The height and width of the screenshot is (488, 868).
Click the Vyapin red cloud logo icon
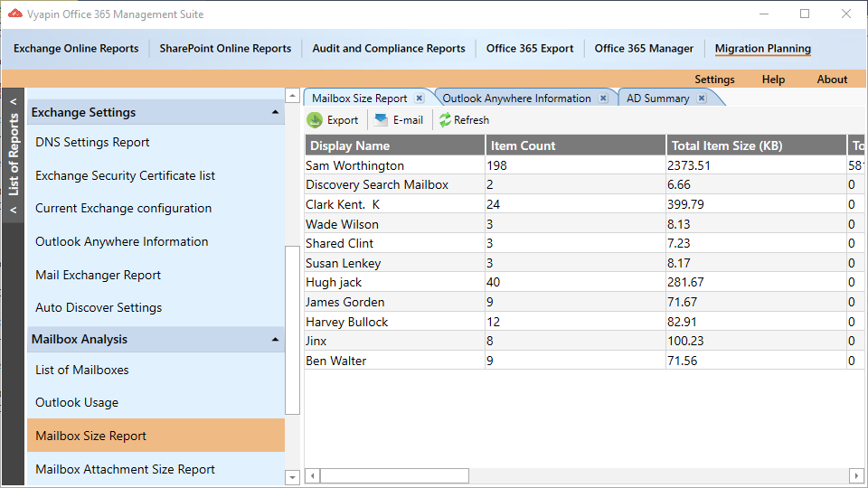pyautogui.click(x=15, y=14)
